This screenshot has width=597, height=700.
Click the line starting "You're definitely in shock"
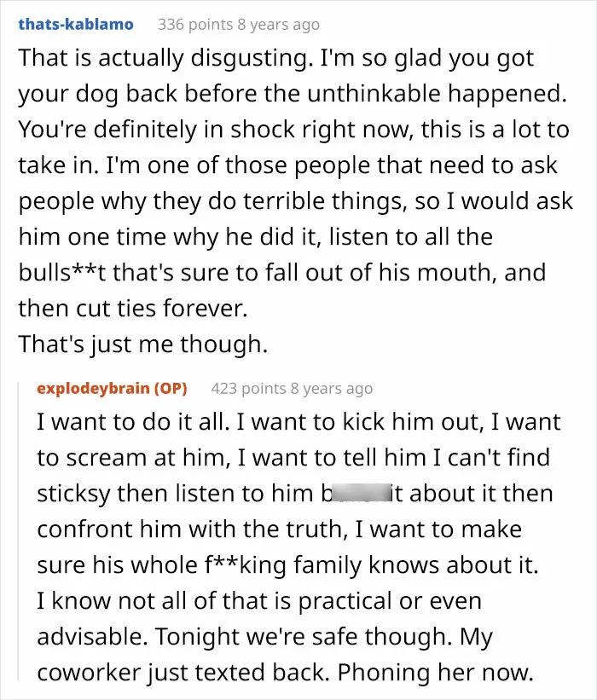[x=294, y=130]
